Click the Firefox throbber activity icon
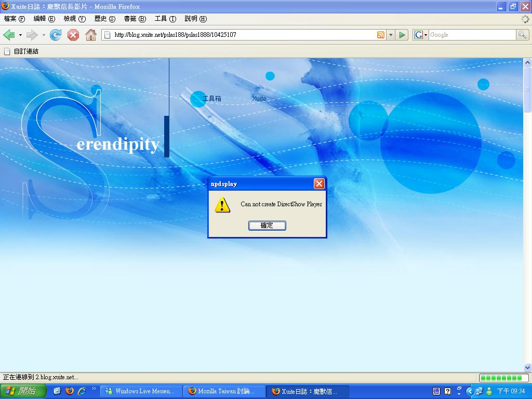532x399 pixels. [525, 19]
